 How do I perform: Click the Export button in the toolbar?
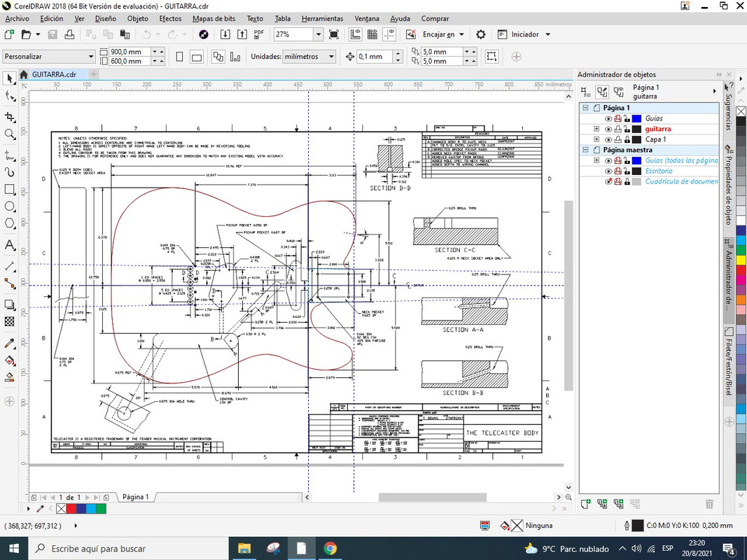click(x=242, y=34)
